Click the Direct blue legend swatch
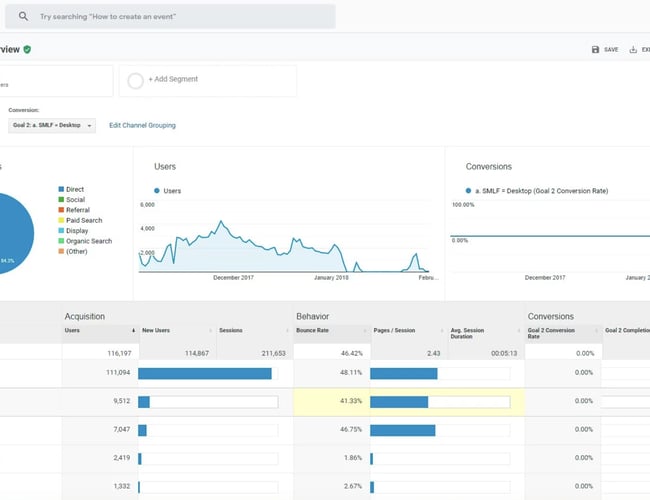This screenshot has width=650, height=500. tap(61, 189)
